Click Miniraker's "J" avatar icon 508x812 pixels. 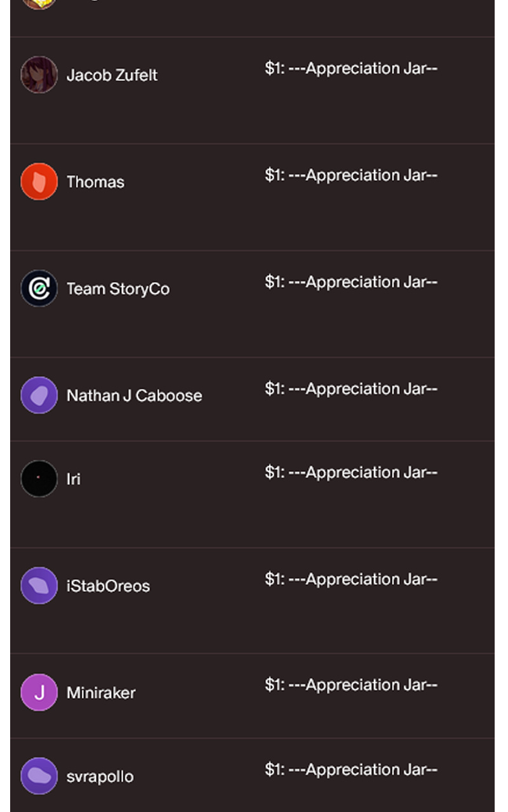39,692
